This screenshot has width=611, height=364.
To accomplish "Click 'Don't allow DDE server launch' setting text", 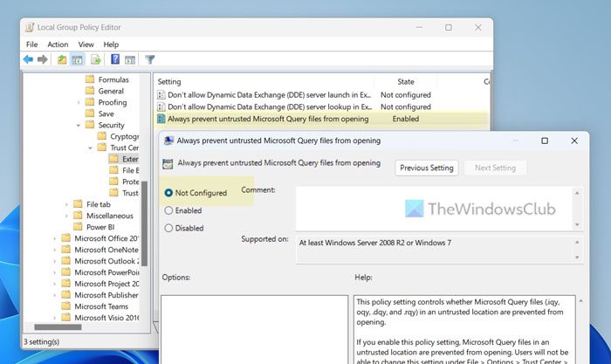I will 269,94.
